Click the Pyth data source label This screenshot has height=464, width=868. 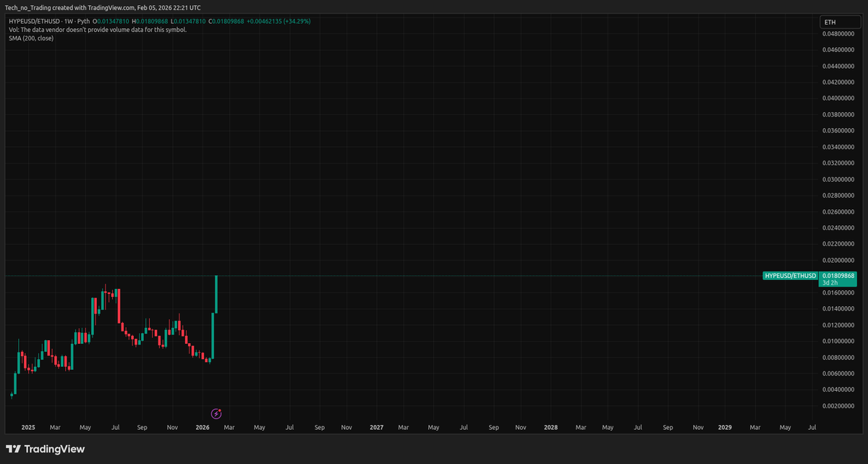pyautogui.click(x=83, y=21)
